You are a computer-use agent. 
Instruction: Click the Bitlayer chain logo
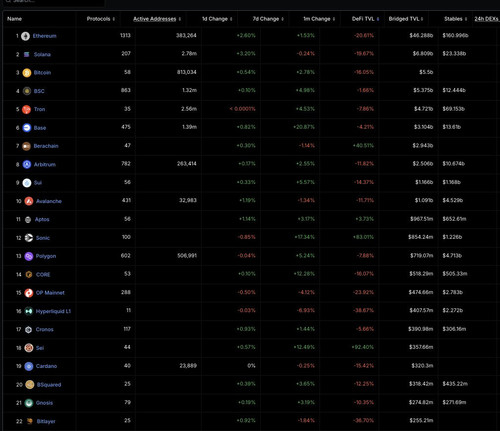click(30, 421)
